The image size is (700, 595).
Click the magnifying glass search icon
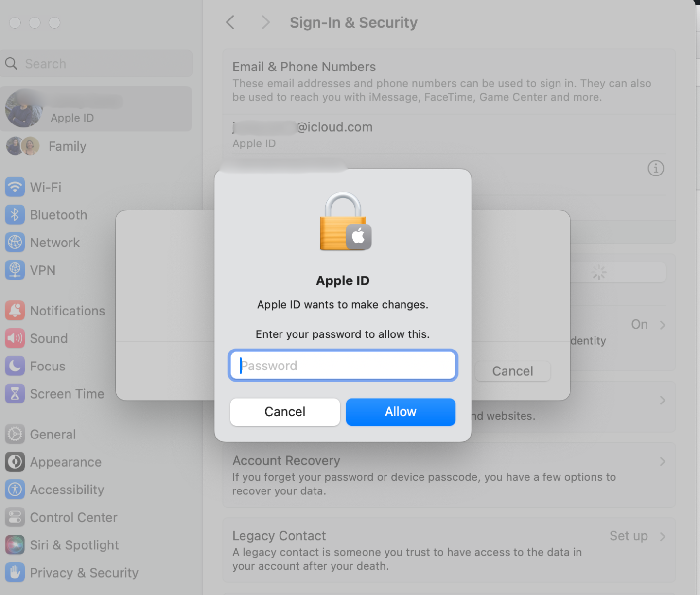pos(11,64)
